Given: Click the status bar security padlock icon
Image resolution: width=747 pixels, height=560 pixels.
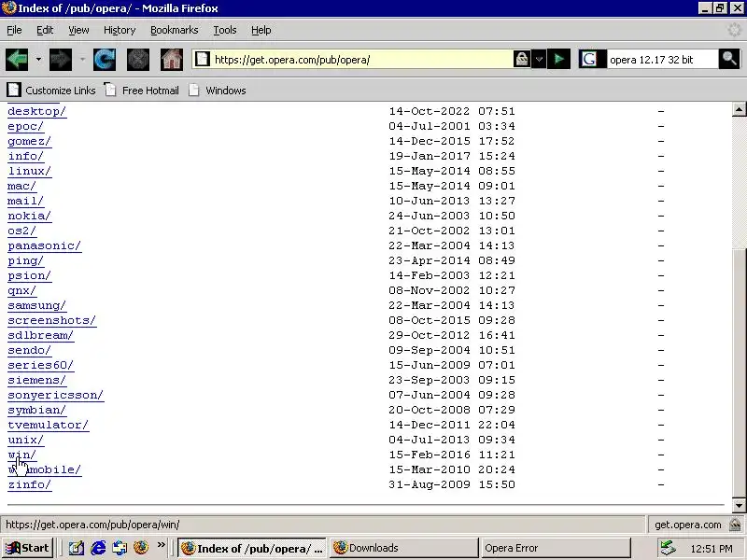Looking at the screenshot, I should click(735, 525).
